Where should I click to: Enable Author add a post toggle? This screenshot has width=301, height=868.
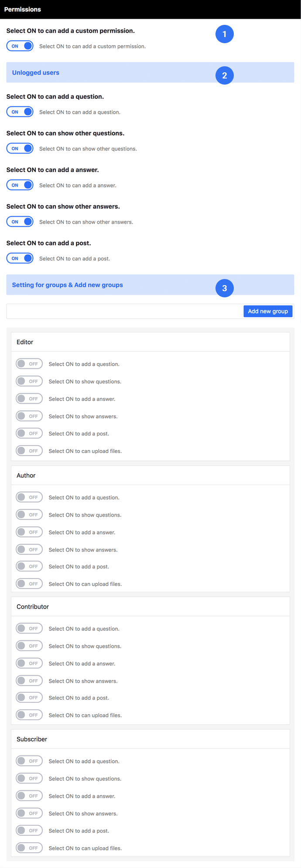click(x=29, y=566)
